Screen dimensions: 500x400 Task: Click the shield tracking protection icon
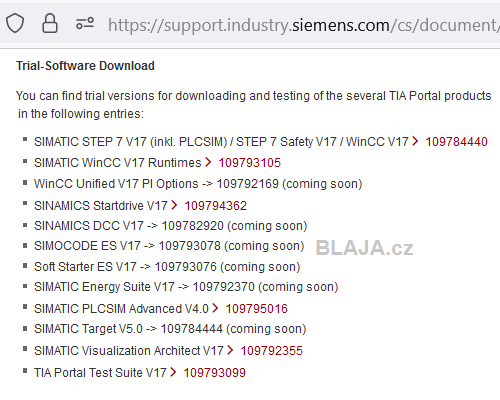coord(15,23)
